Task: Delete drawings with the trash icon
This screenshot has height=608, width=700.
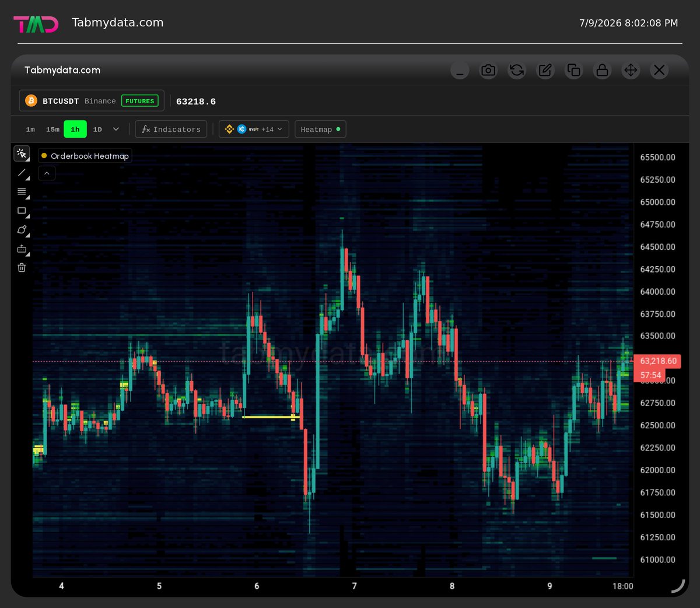Action: [x=22, y=268]
